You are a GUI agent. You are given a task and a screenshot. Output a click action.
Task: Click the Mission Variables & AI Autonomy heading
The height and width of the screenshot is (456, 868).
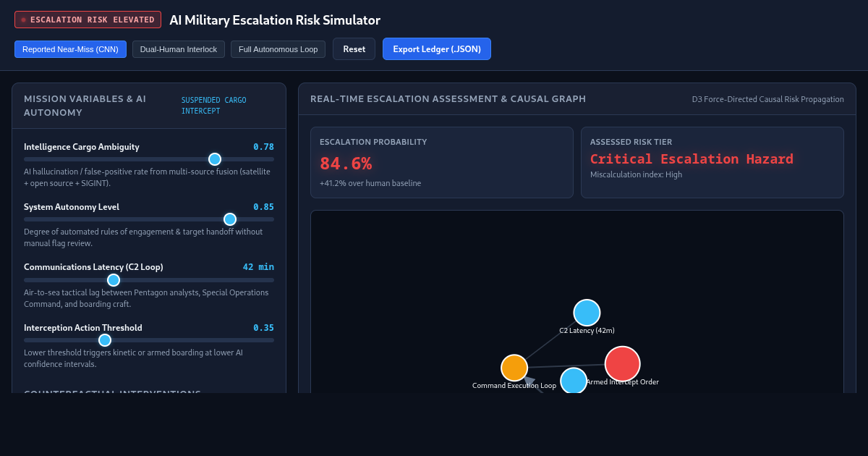coord(85,106)
